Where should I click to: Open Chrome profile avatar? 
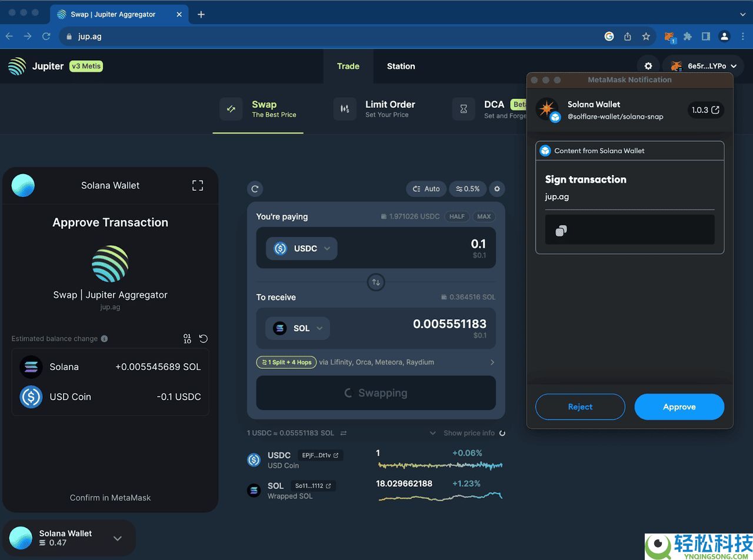[x=724, y=36]
